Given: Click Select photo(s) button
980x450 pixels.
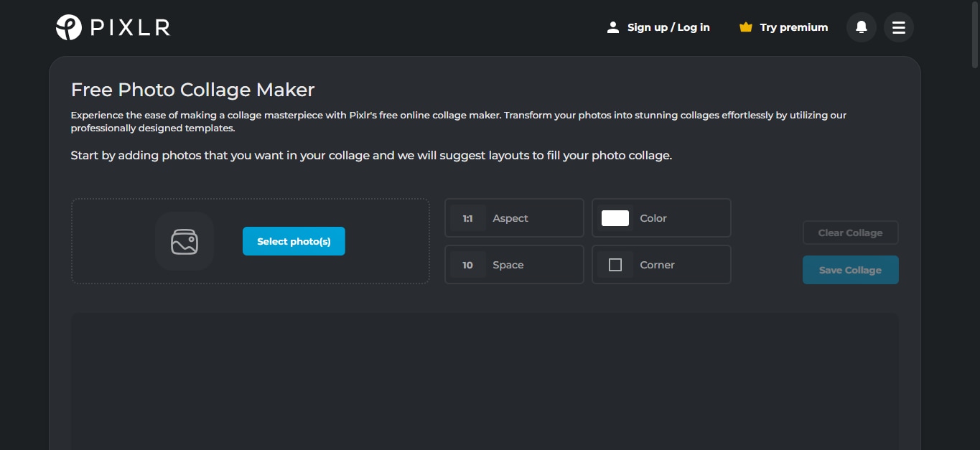Looking at the screenshot, I should pyautogui.click(x=294, y=241).
